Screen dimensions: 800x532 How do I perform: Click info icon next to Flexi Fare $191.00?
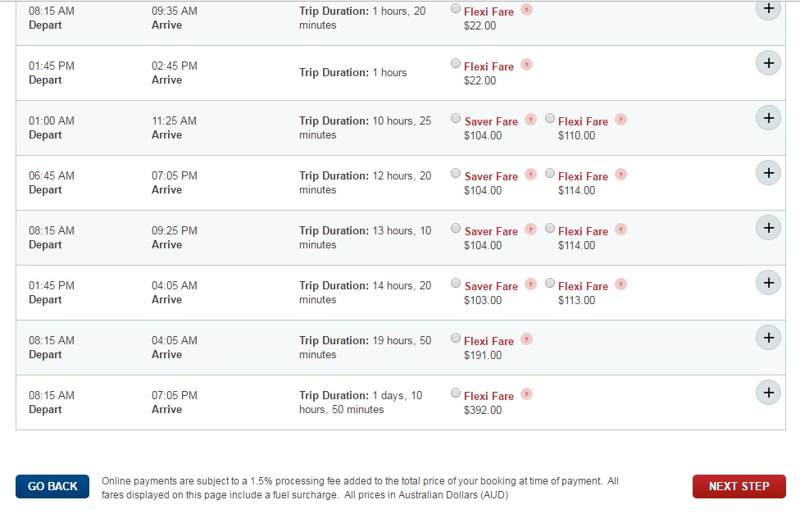click(x=526, y=339)
